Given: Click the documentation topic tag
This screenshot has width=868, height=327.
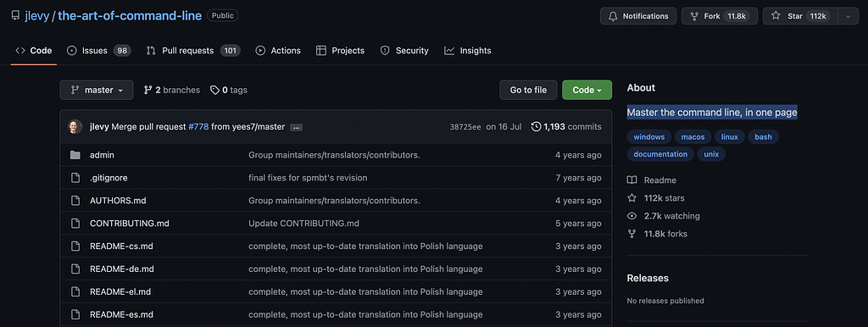Looking at the screenshot, I should point(660,154).
